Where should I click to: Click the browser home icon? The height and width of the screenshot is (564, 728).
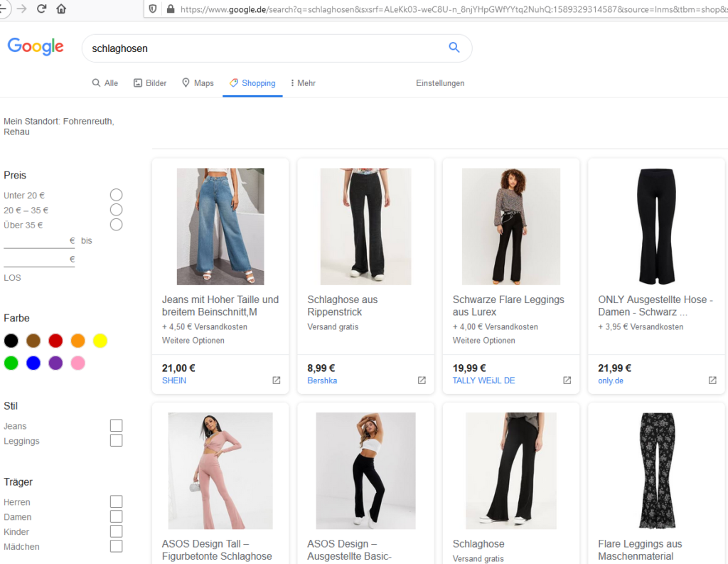click(61, 9)
